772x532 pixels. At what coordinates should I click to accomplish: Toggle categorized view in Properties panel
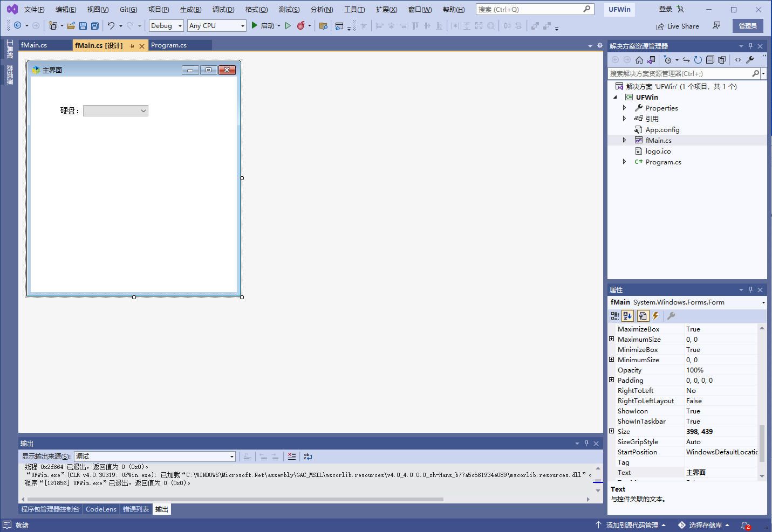coord(615,316)
